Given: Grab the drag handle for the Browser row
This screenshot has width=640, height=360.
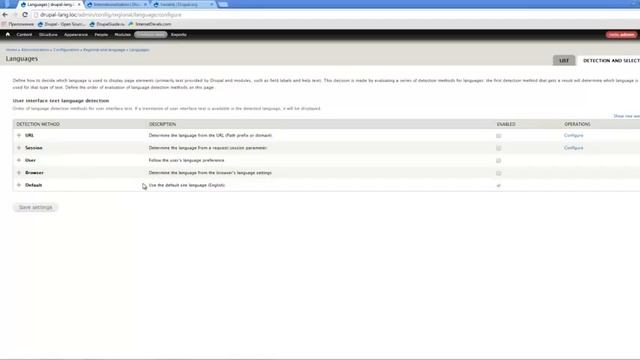Looking at the screenshot, I should pyautogui.click(x=19, y=173).
